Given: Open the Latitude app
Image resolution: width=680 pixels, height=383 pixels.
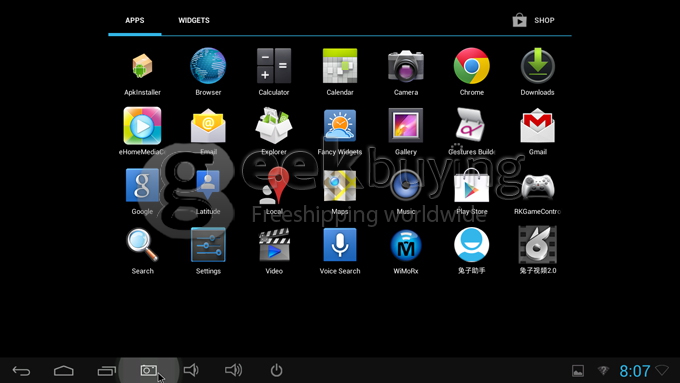Looking at the screenshot, I should coord(208,185).
